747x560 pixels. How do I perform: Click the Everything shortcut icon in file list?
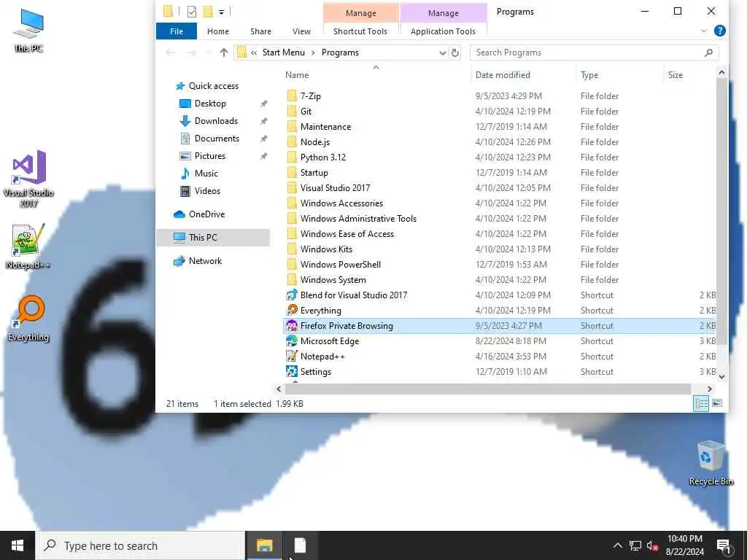(x=292, y=311)
